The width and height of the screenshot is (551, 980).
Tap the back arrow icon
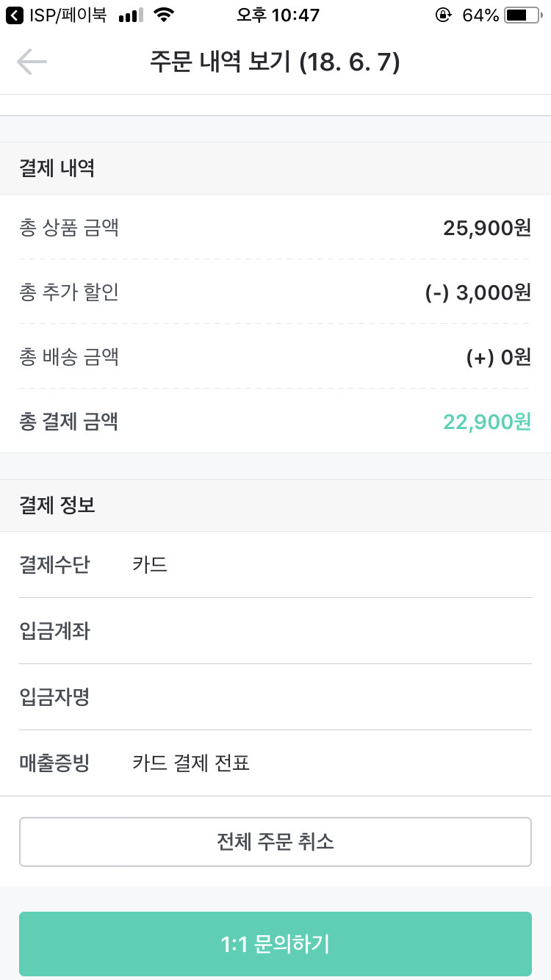[32, 62]
